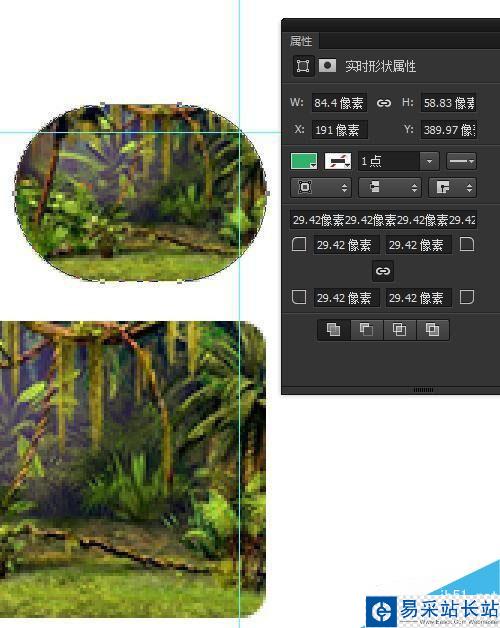The image size is (500, 628).
Task: Open the stroke line cap dropdown
Action: (x=390, y=187)
